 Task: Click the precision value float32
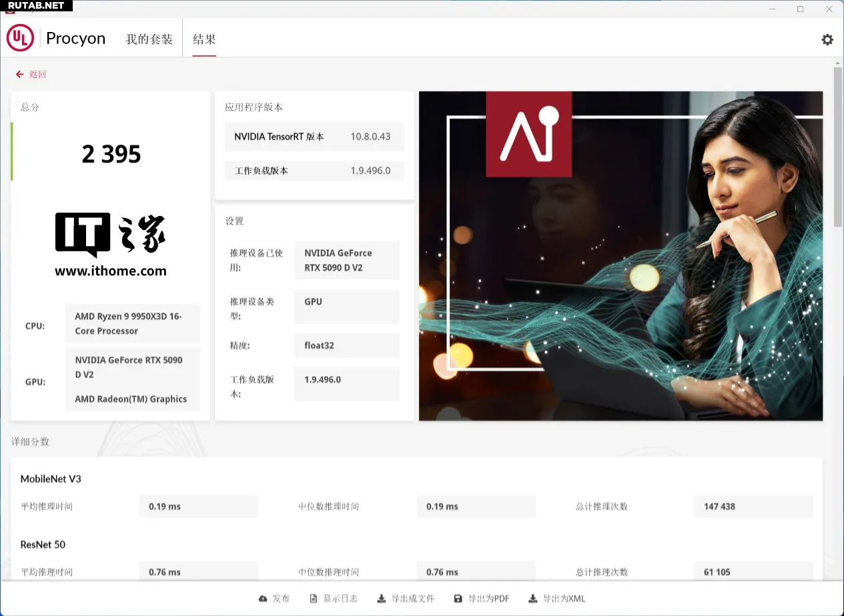click(x=347, y=345)
